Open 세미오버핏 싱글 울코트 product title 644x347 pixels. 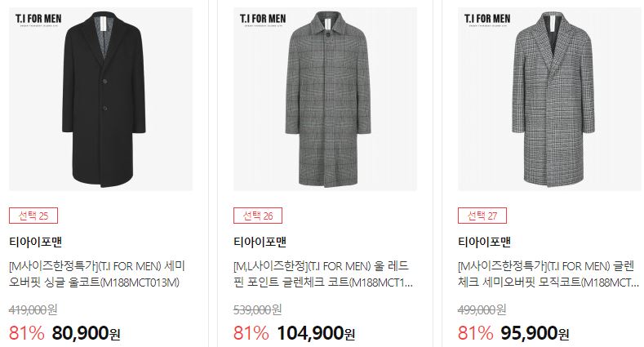click(x=97, y=274)
